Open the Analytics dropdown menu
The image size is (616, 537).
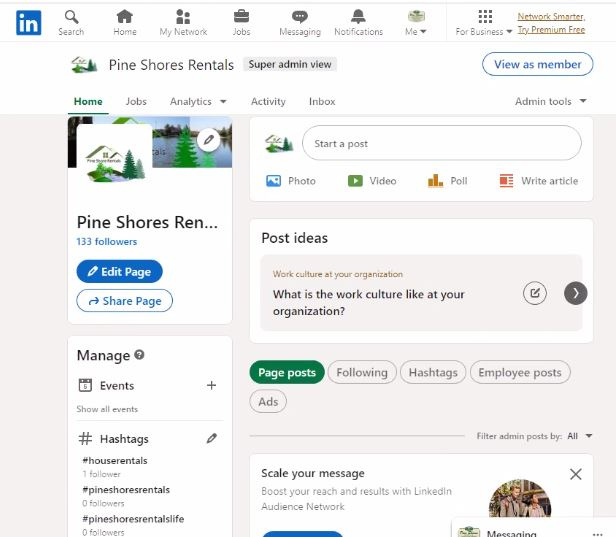coord(197,101)
